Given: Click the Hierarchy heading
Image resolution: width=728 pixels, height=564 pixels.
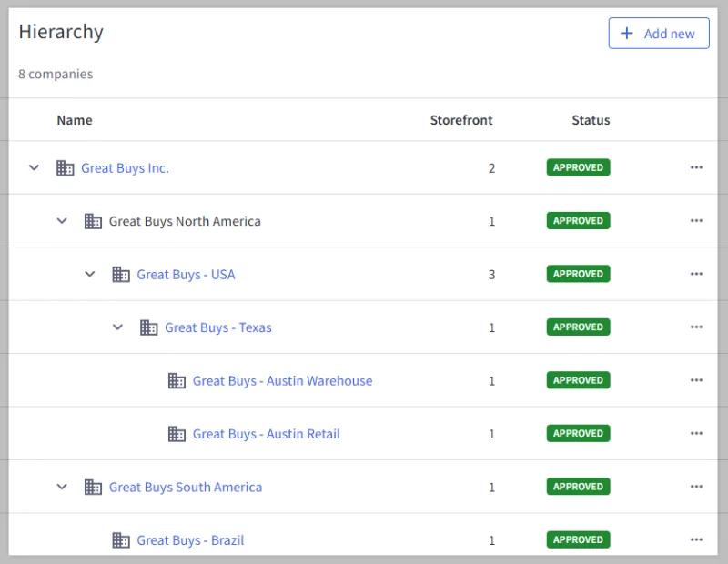Looking at the screenshot, I should coord(61,32).
